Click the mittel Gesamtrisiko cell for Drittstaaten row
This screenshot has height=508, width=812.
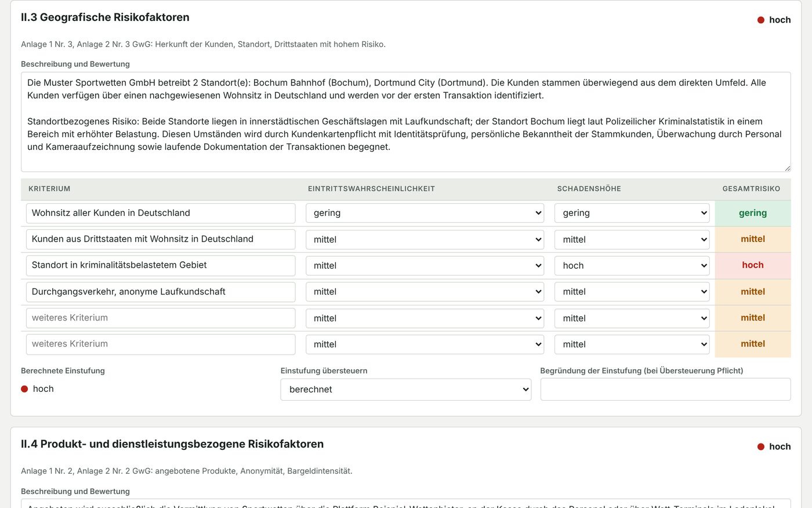(x=753, y=239)
